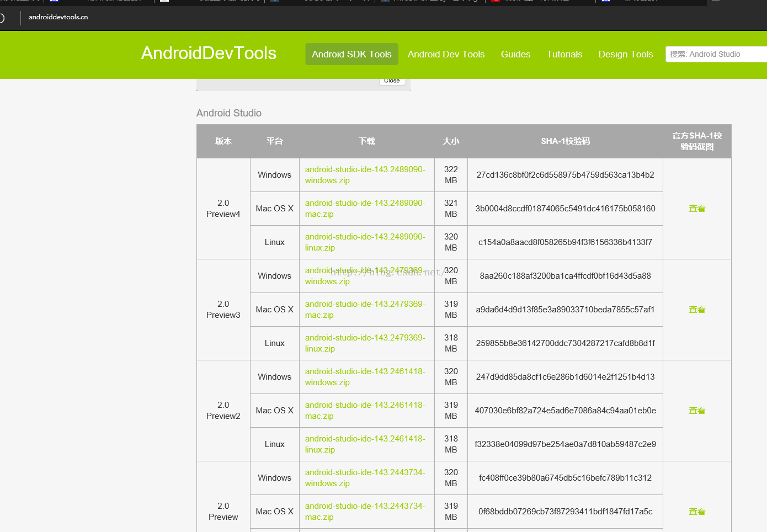This screenshot has height=532, width=767.
Task: Click the Windows platform cell in 2.0 Preview4
Action: [x=275, y=175]
